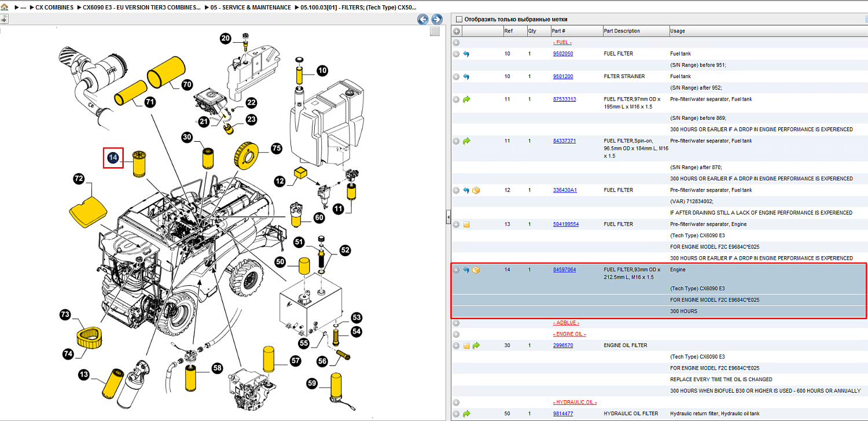The width and height of the screenshot is (868, 421).
Task: Click the green arrow icon for part 9814477
Action: point(466,413)
